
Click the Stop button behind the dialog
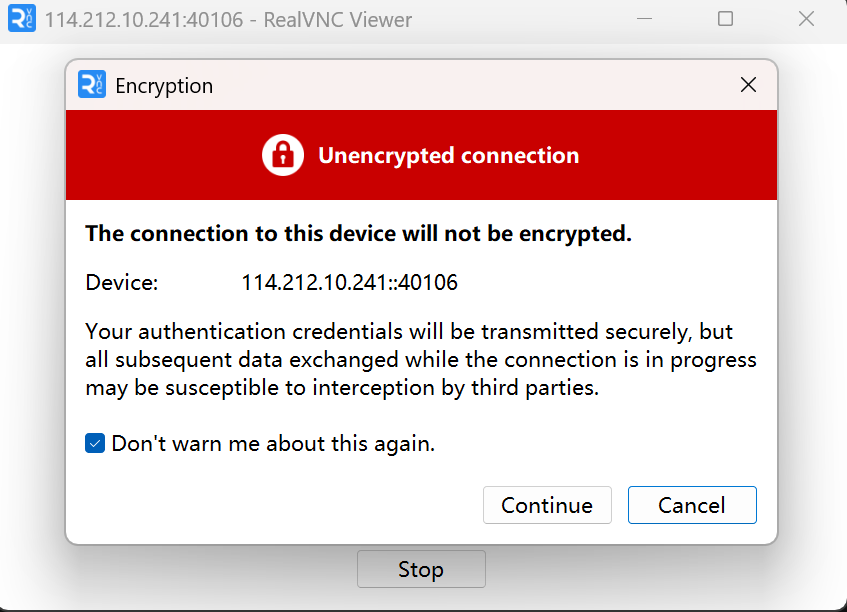pyautogui.click(x=421, y=568)
